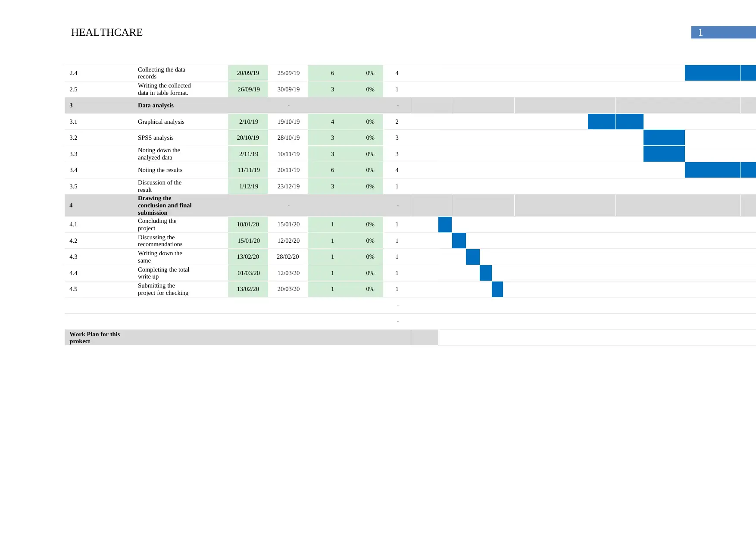Click the HEALTHCARE page header
The width and height of the screenshot is (756, 535).
[107, 32]
